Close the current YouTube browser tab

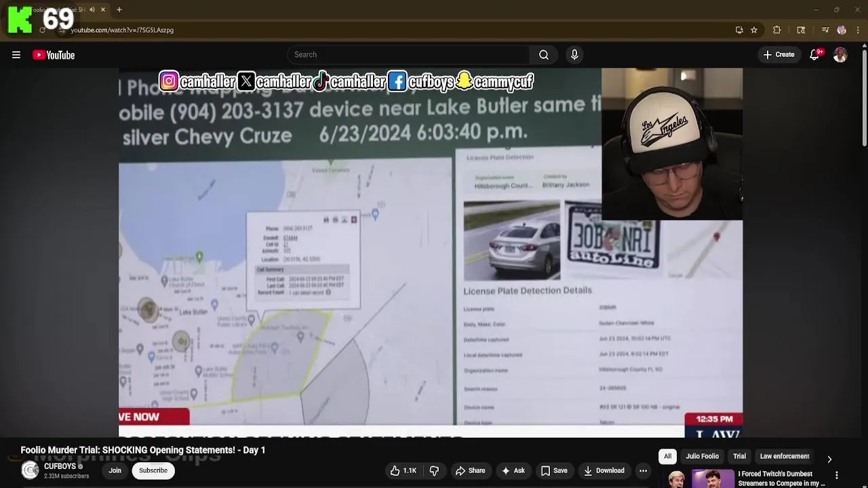click(103, 9)
